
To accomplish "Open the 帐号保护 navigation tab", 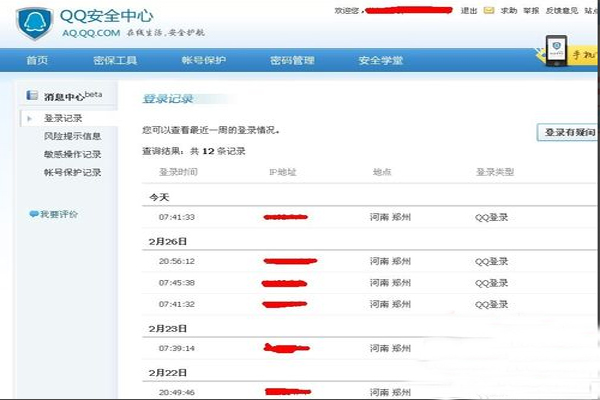I will tap(204, 60).
